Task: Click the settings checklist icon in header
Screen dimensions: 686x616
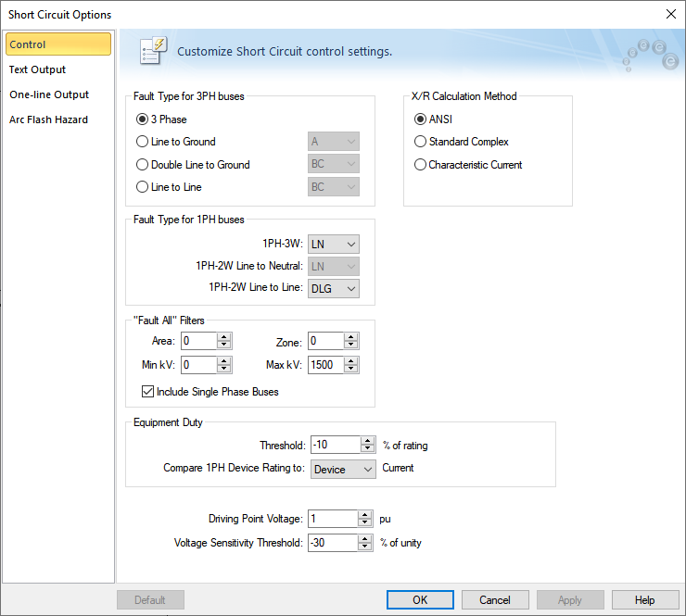Action: pos(152,51)
